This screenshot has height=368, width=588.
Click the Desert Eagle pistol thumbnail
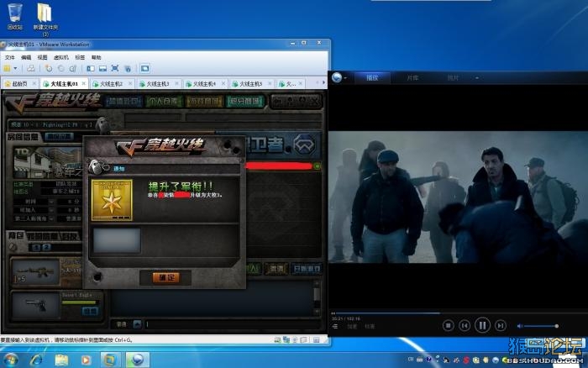[36, 305]
